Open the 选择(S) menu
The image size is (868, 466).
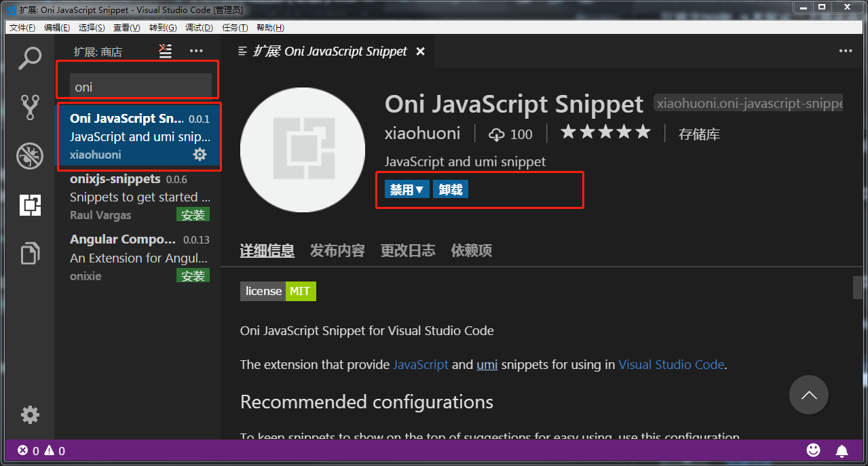(92, 28)
